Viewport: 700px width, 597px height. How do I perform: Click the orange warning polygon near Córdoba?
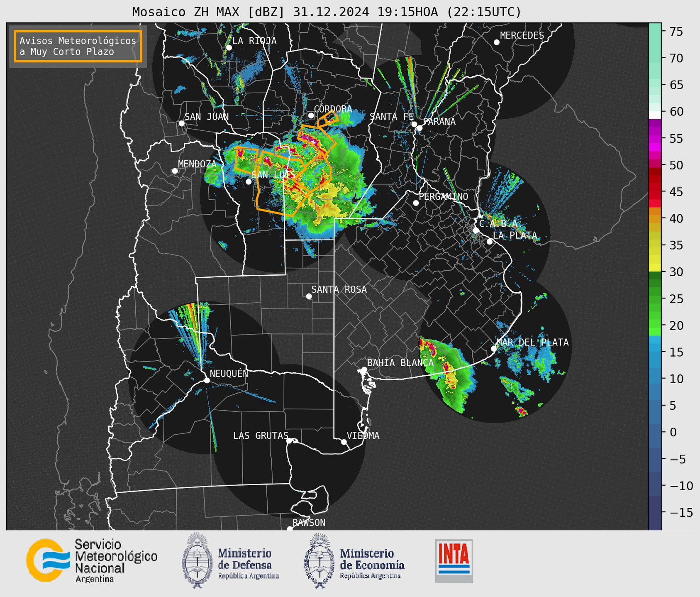pyautogui.click(x=328, y=119)
